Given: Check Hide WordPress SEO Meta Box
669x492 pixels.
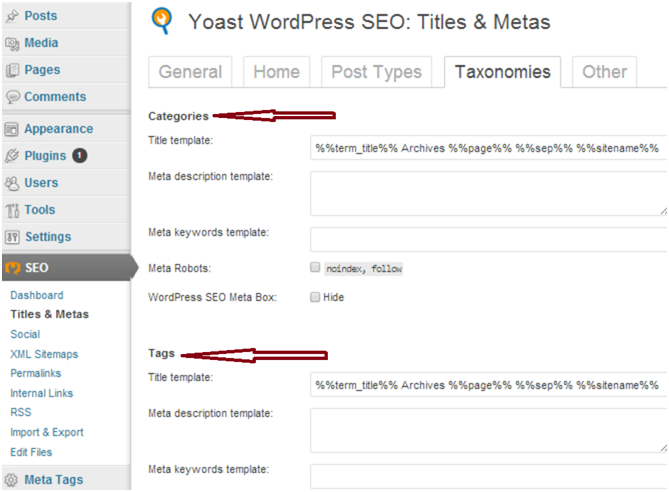Looking at the screenshot, I should point(315,297).
